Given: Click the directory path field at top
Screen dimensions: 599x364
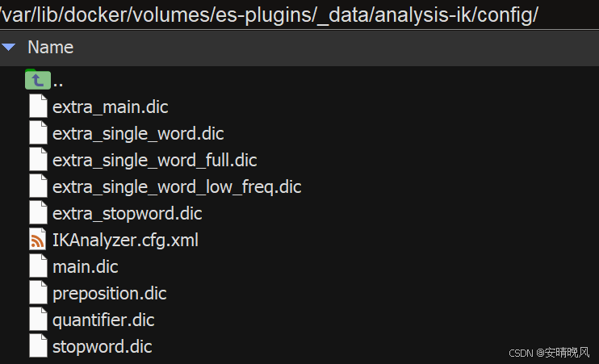Looking at the screenshot, I should pos(299,15).
